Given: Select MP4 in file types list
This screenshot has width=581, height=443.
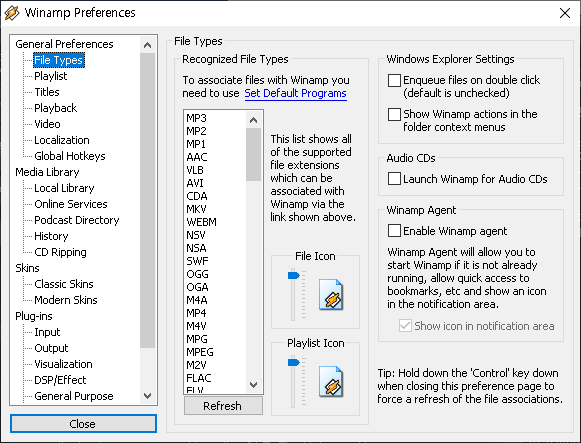Looking at the screenshot, I should (196, 313).
